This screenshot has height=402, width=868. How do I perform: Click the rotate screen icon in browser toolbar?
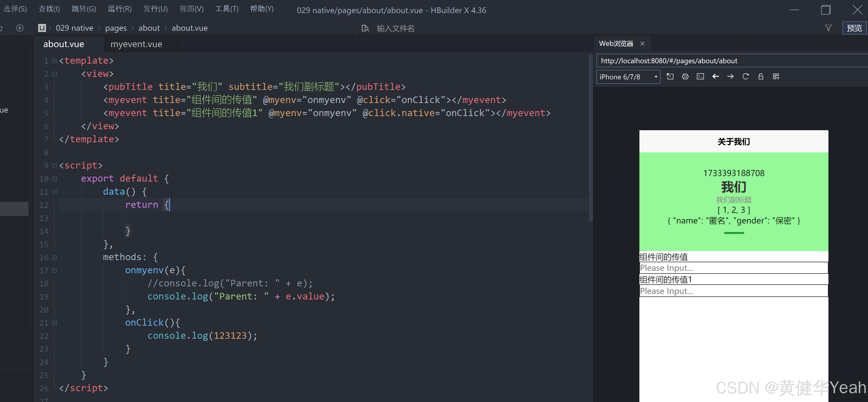pyautogui.click(x=670, y=77)
